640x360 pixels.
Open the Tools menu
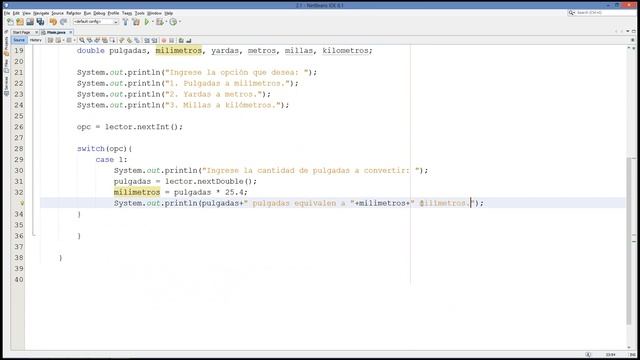140,13
